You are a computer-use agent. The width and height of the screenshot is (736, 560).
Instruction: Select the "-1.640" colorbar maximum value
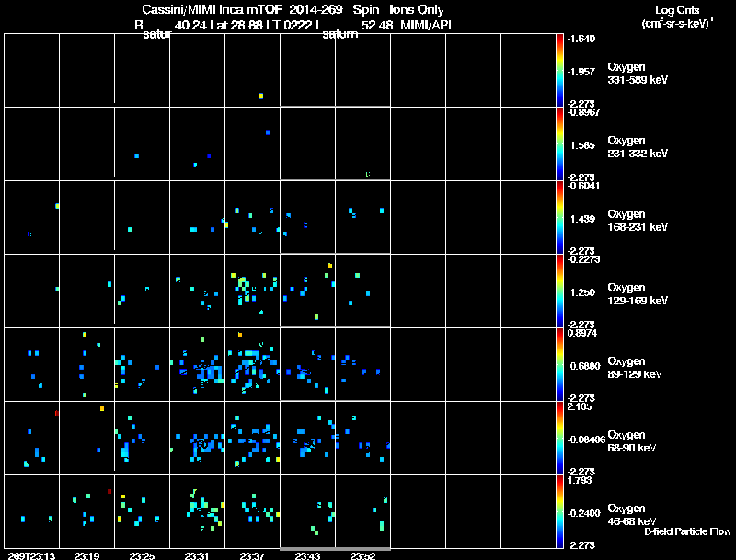pos(581,39)
